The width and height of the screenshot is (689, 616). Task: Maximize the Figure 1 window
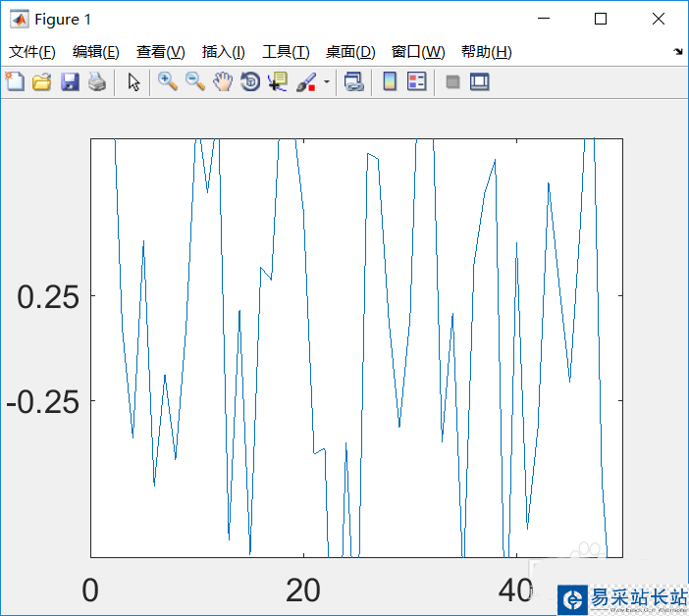pyautogui.click(x=601, y=19)
